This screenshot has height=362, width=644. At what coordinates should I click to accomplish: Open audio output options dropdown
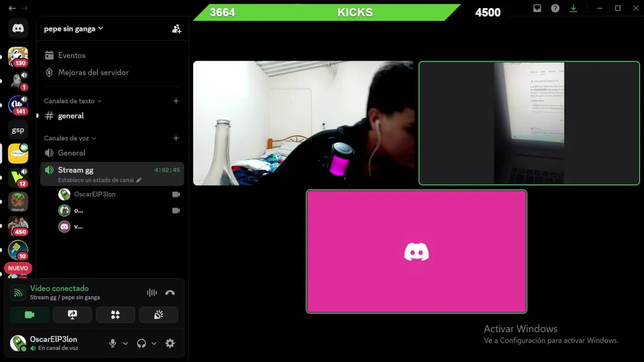[x=154, y=343]
